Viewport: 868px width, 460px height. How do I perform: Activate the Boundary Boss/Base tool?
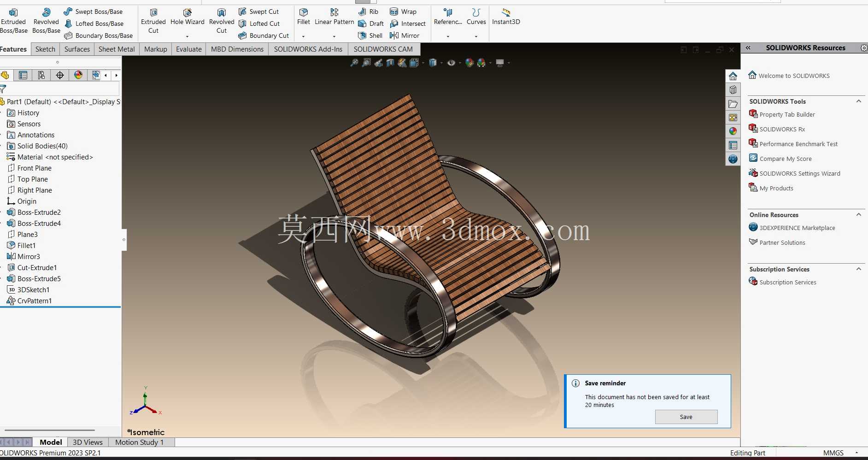(x=98, y=35)
